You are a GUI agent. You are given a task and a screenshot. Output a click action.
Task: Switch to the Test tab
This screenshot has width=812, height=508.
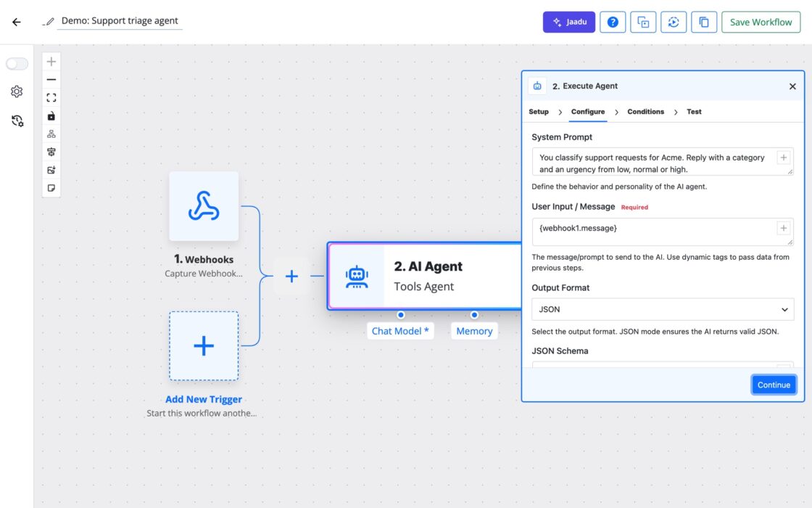point(694,112)
